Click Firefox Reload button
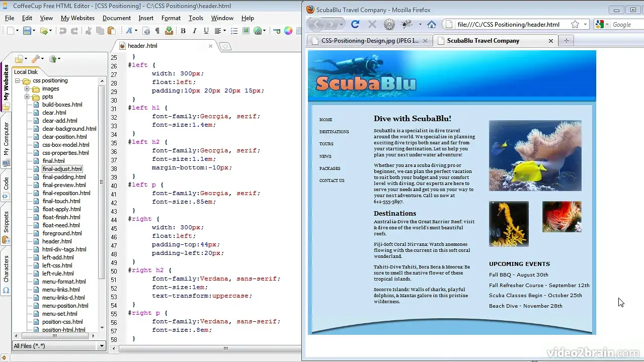The height and width of the screenshot is (362, 644). click(x=355, y=24)
